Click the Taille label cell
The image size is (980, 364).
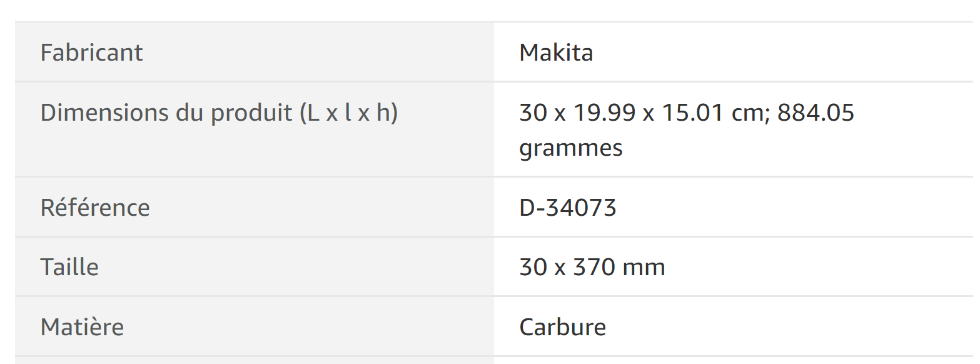tap(69, 268)
